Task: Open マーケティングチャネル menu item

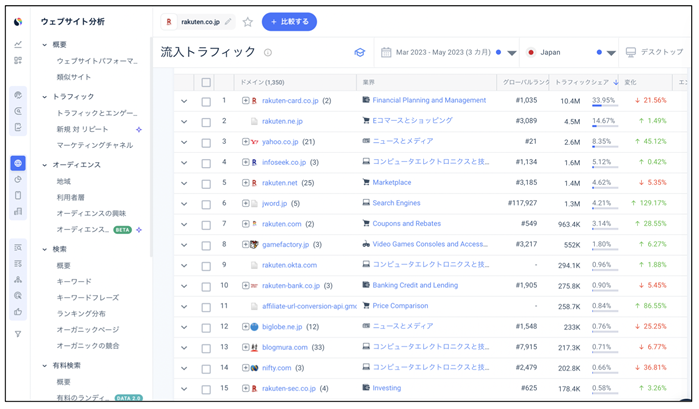Action: [95, 145]
